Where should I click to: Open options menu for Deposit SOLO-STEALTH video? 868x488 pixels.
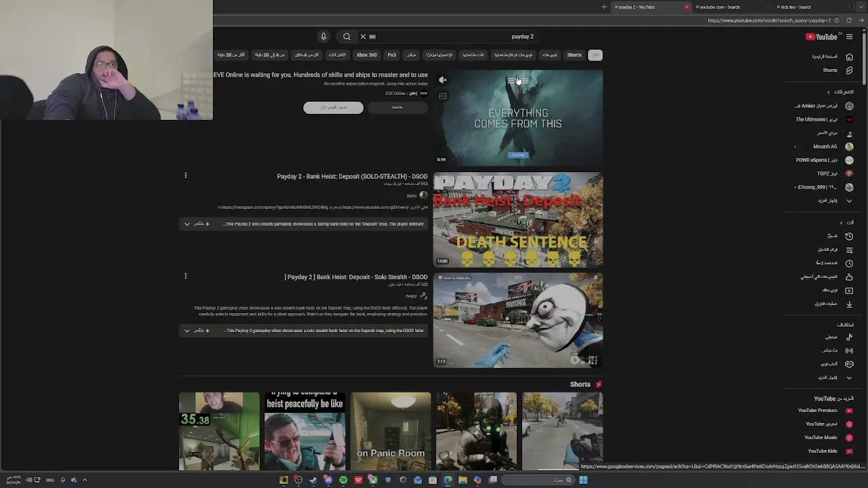pos(185,176)
